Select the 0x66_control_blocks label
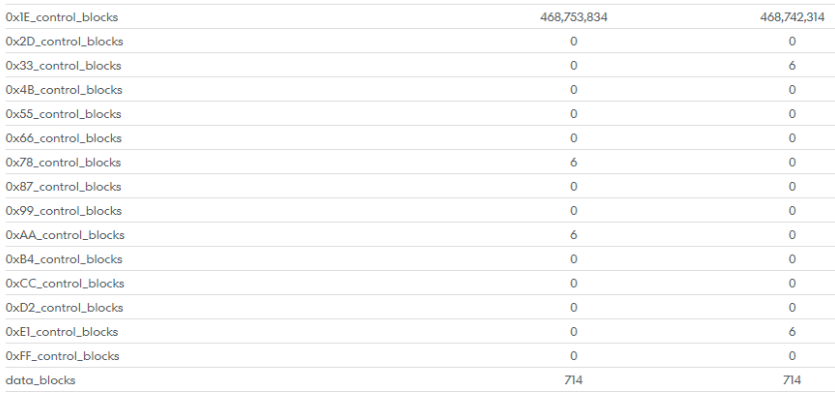This screenshot has width=835, height=393. pyautogui.click(x=63, y=138)
